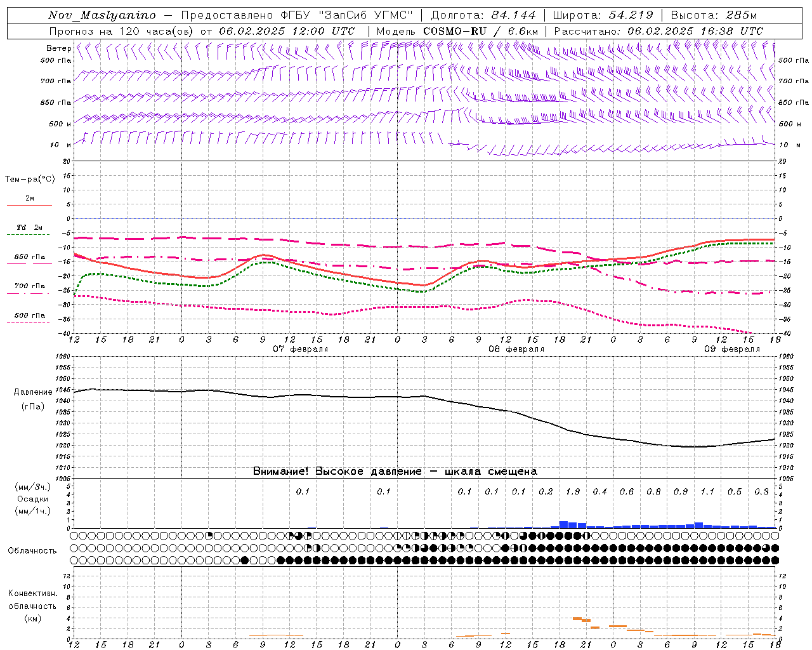This screenshot has width=812, height=650.
Task: Click the "(мм/1ч.)" precipitation unit label
Action: (32, 511)
